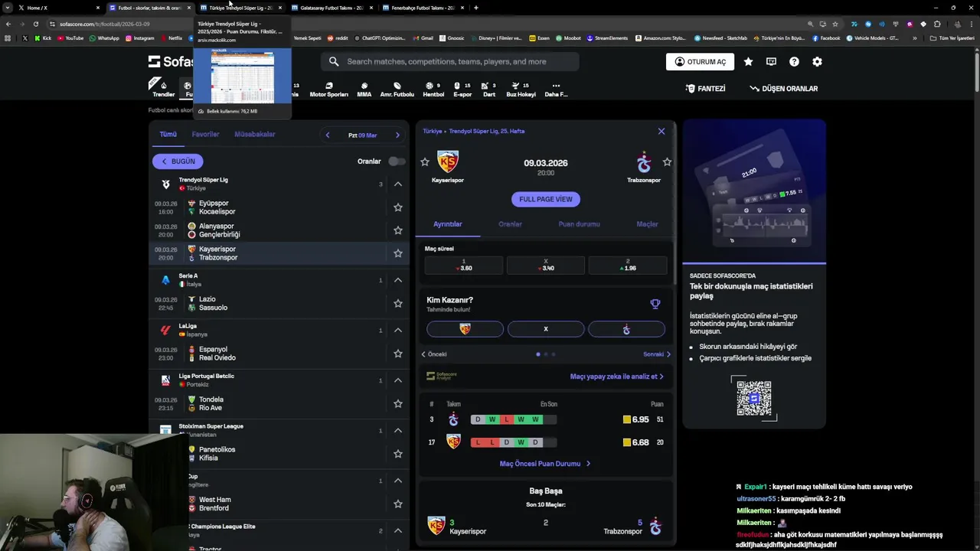
Task: Open the Dart category
Action: [x=489, y=90]
